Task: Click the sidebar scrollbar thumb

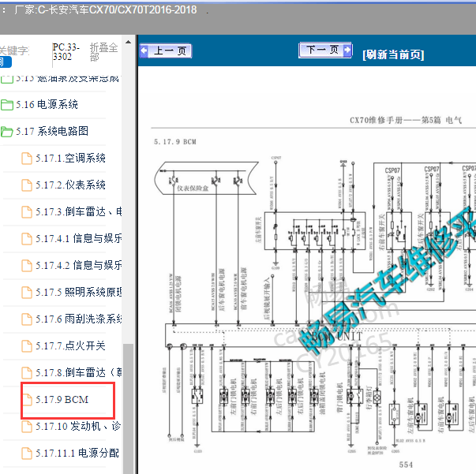Action: coord(128,409)
